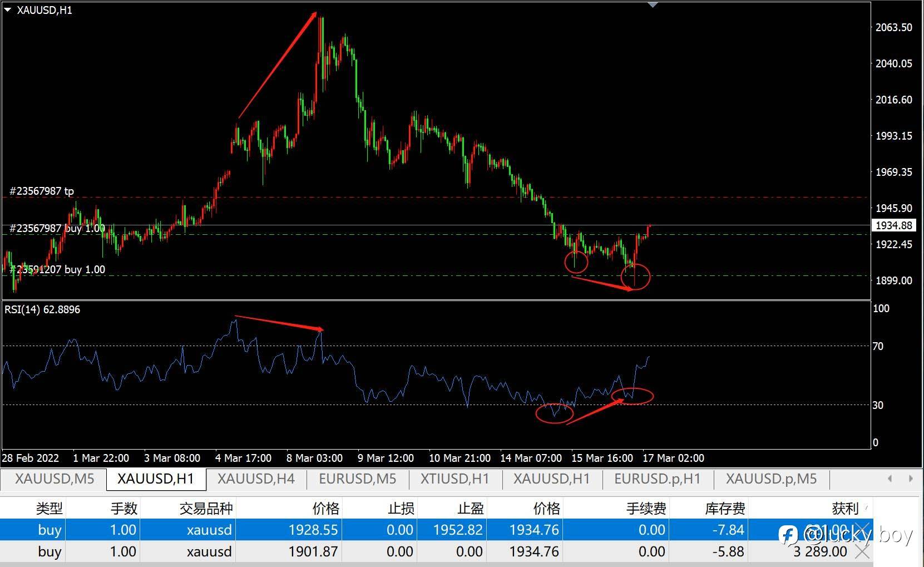Image resolution: width=924 pixels, height=567 pixels.
Task: Click the 2063.50 price scale value
Action: [x=894, y=27]
